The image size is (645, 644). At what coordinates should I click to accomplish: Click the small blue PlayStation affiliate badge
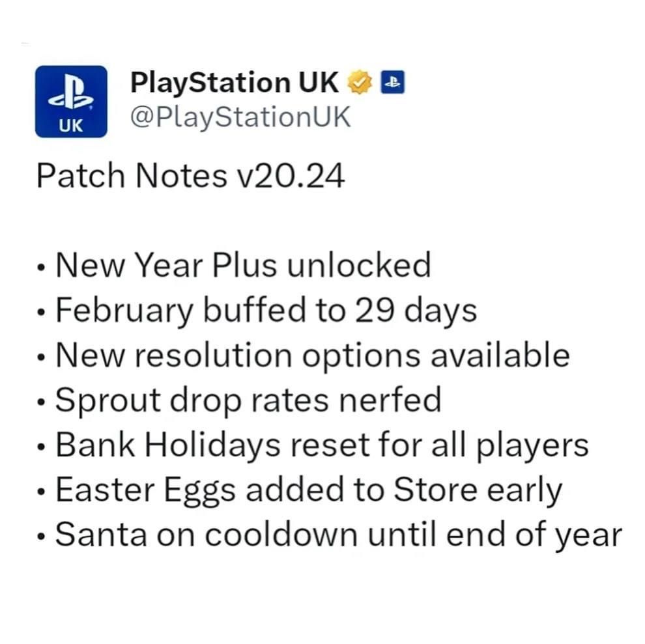pyautogui.click(x=393, y=83)
